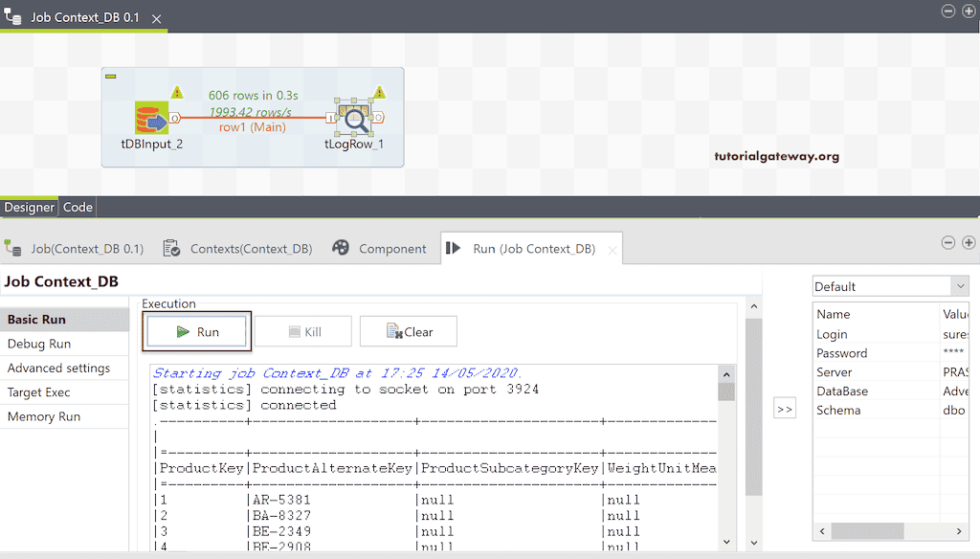The image size is (980, 559).
Task: Click the Kill button
Action: (303, 331)
